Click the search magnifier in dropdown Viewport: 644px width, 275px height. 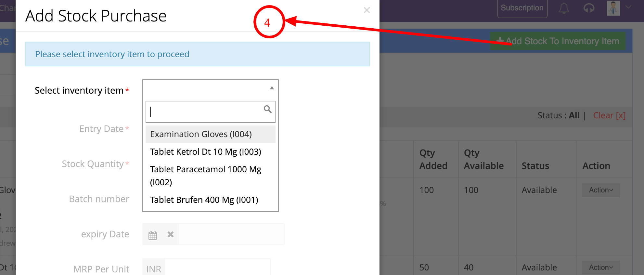pos(267,109)
